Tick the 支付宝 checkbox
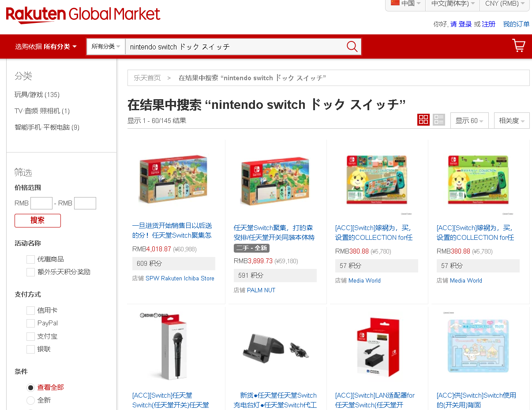The height and width of the screenshot is (410, 532). [30, 336]
